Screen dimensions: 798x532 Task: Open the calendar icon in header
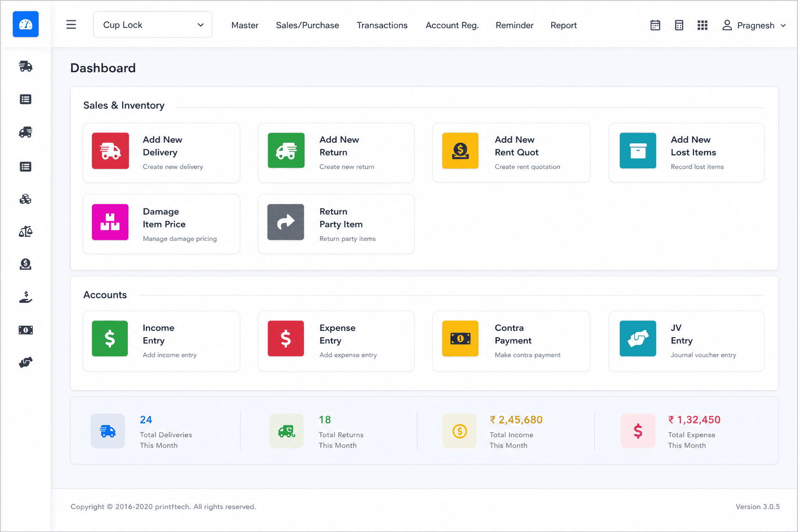pos(655,25)
